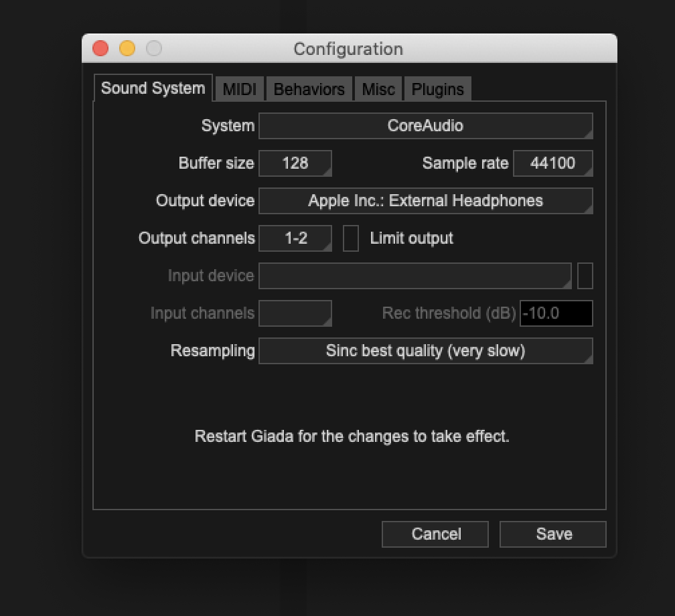Open the Plugins tab
675x616 pixels.
pos(437,88)
